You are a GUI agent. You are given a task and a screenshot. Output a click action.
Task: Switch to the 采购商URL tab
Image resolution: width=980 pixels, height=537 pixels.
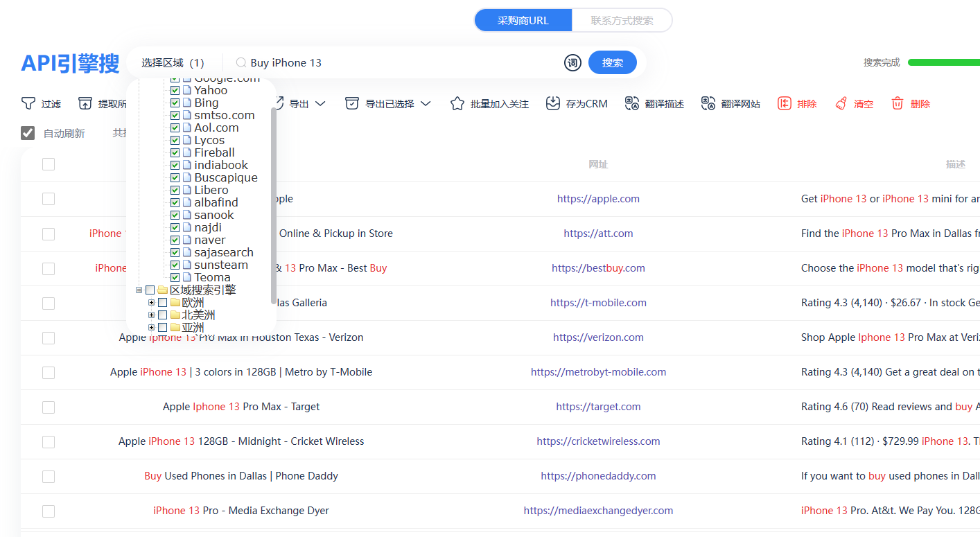[x=523, y=20]
